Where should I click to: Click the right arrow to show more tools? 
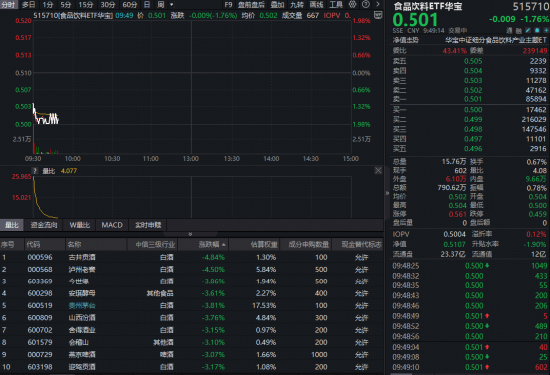[378, 5]
